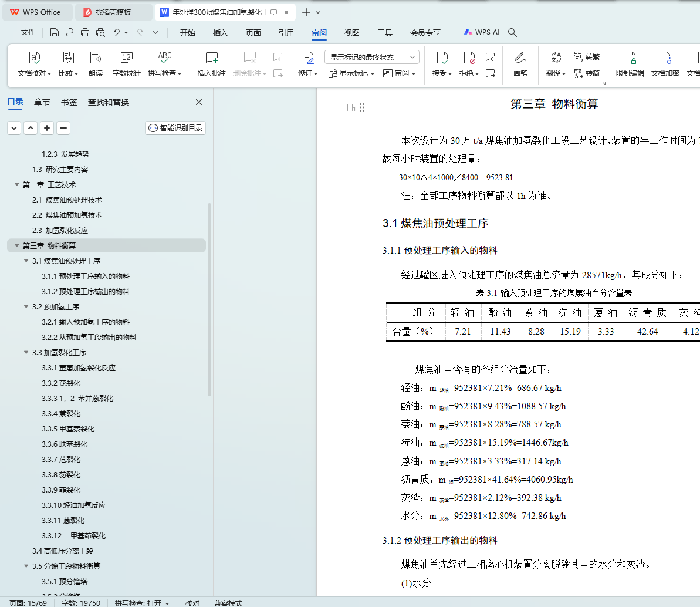Switch to the 找稻壳模板 window tab
Viewport: 700px width, 607px height.
[113, 12]
